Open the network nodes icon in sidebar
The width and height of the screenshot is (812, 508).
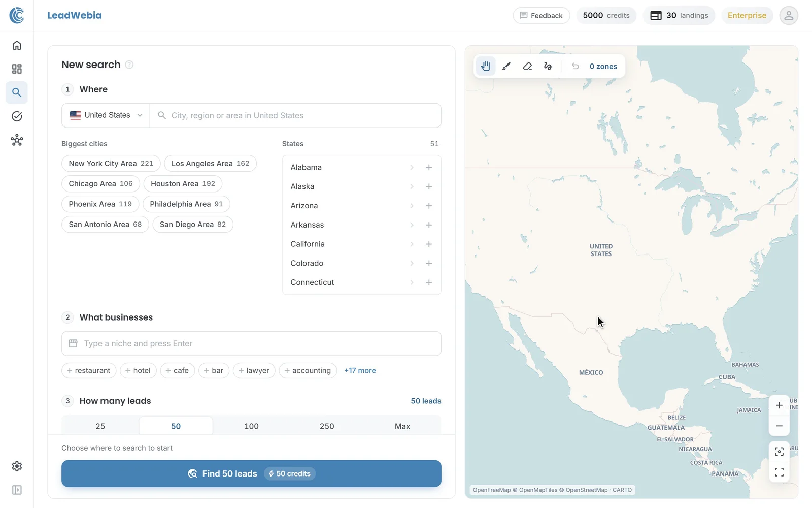(17, 140)
